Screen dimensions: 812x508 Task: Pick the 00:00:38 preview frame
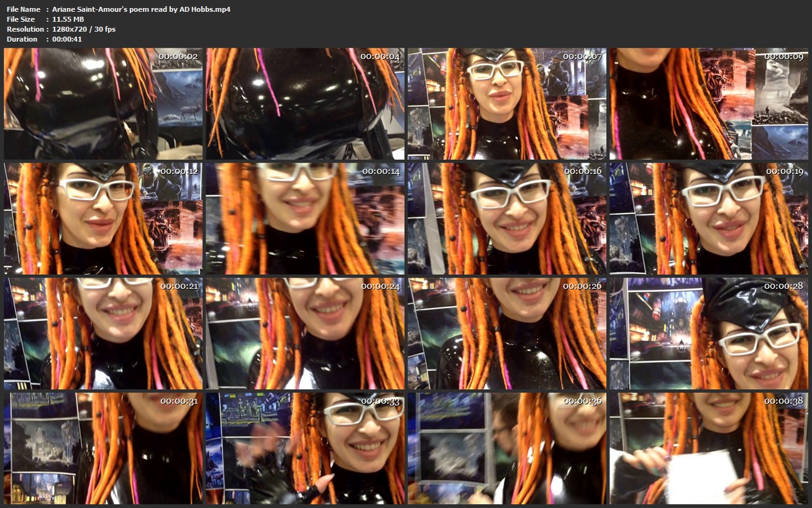[709, 448]
